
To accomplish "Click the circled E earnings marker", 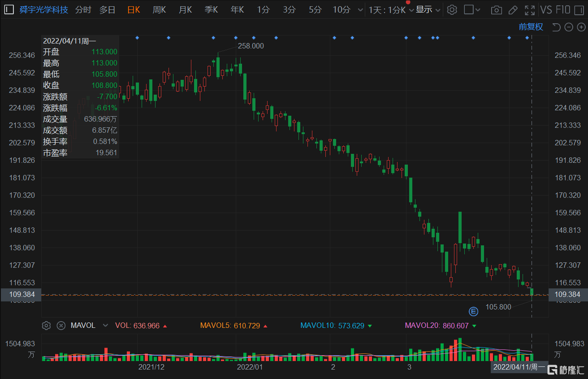I will 473,311.
